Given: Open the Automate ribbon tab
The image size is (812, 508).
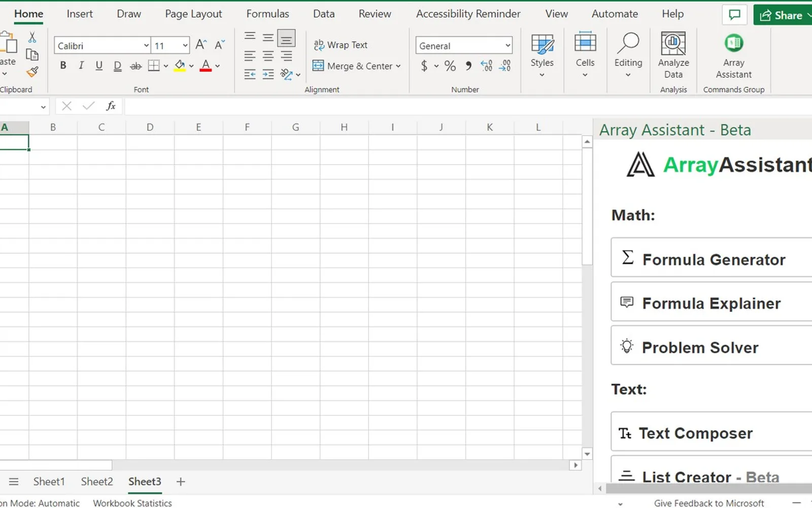Looking at the screenshot, I should [615, 14].
